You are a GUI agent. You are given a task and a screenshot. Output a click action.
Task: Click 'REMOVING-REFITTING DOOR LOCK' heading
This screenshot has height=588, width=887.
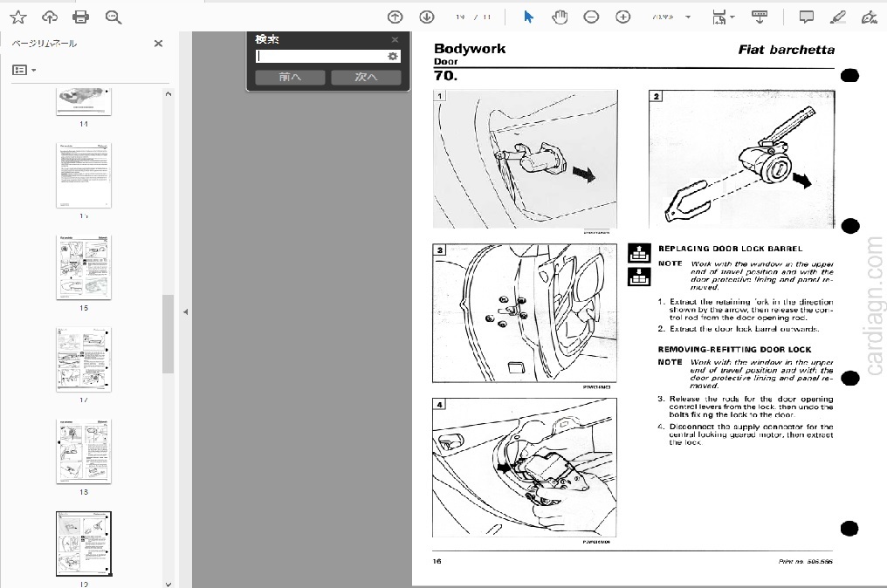pyautogui.click(x=734, y=350)
